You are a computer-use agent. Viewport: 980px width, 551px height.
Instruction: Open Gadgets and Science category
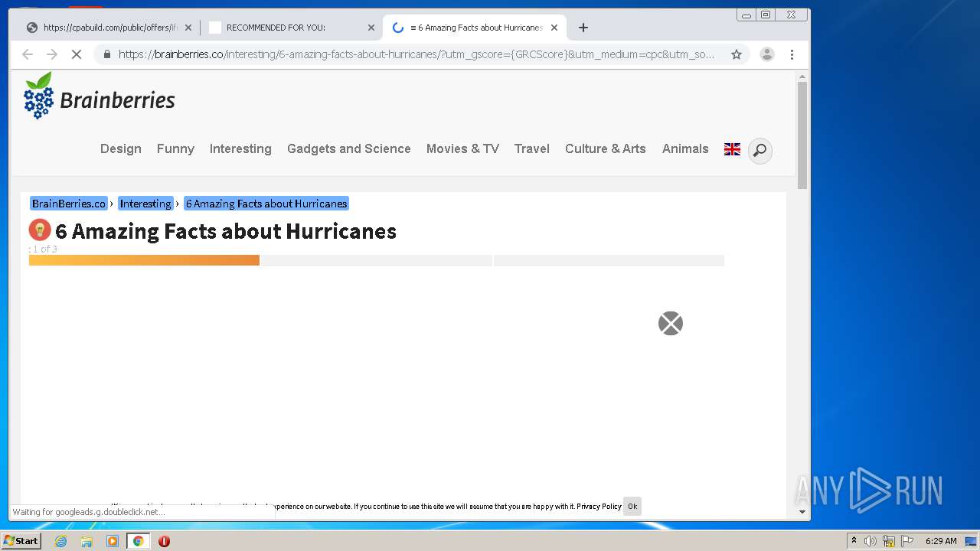click(x=349, y=149)
